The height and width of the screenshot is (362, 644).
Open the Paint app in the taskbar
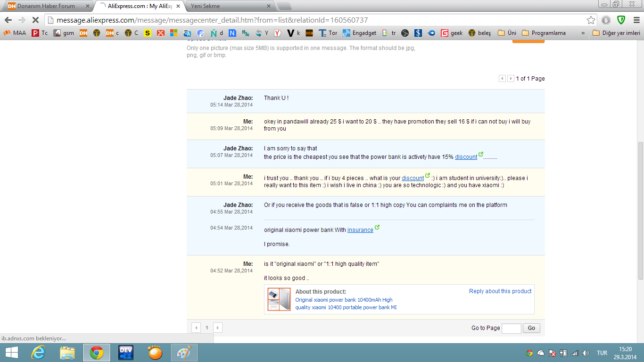[184, 353]
